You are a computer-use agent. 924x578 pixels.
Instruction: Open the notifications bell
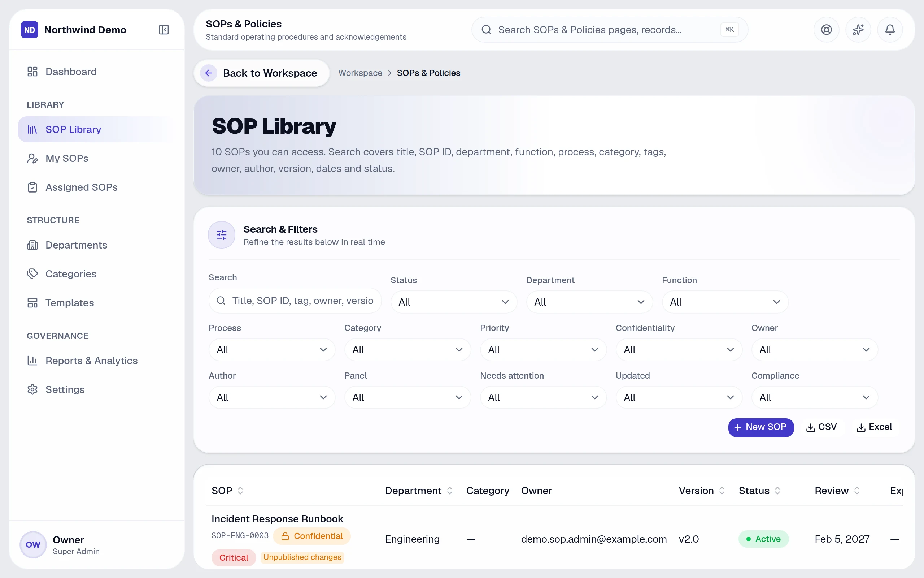pyautogui.click(x=890, y=29)
